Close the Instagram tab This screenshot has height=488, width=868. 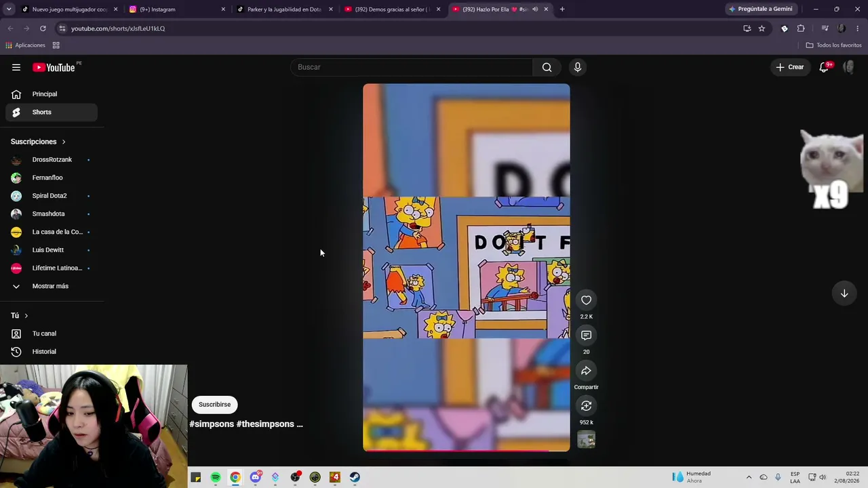pos(223,9)
